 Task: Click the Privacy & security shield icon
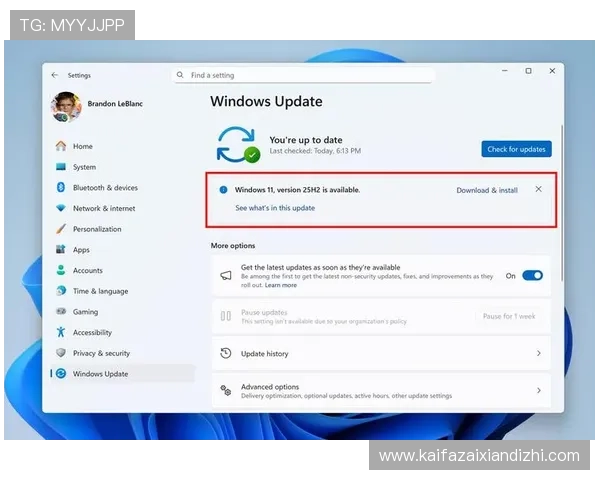pos(61,353)
